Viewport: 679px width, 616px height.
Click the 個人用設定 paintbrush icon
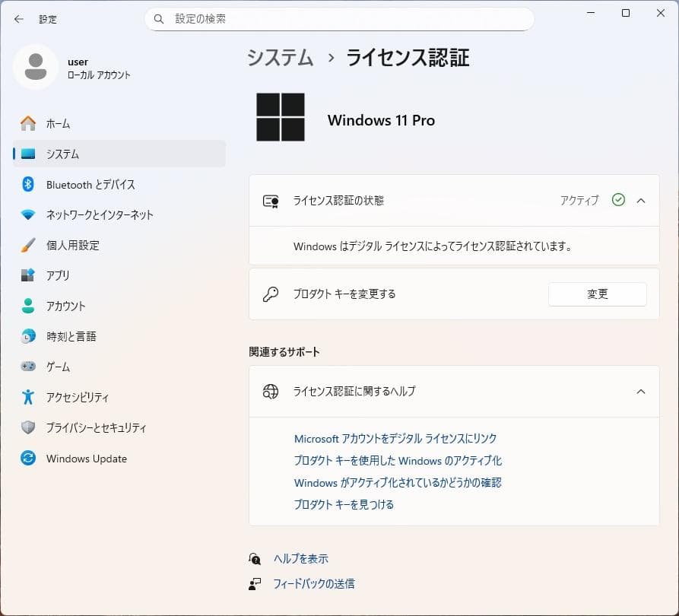tap(28, 245)
